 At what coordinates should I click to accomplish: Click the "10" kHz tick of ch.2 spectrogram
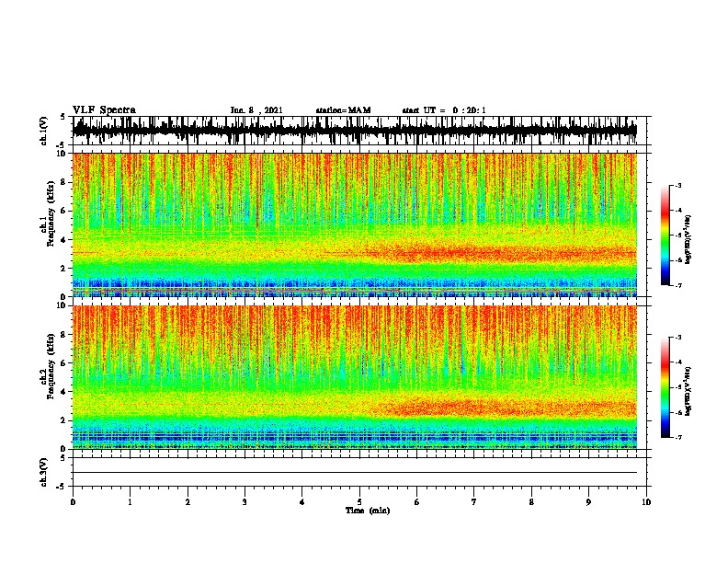click(63, 305)
